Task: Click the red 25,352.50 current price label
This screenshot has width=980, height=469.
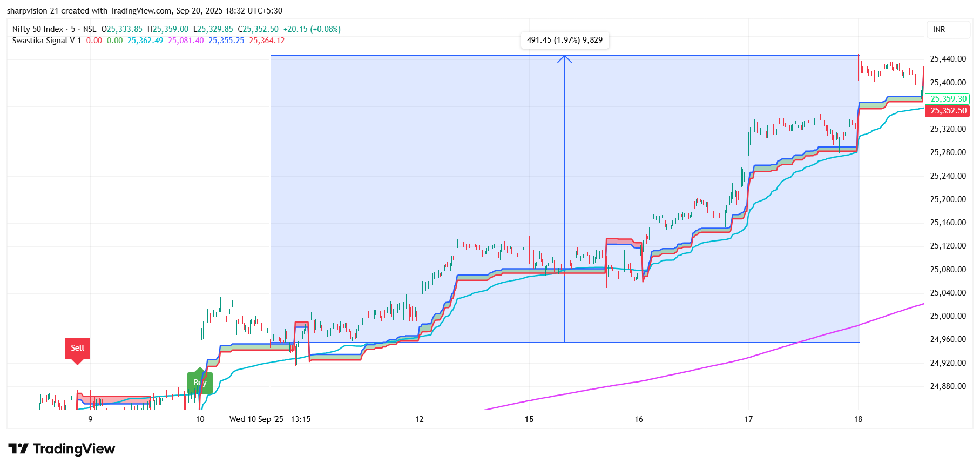Action: (948, 111)
